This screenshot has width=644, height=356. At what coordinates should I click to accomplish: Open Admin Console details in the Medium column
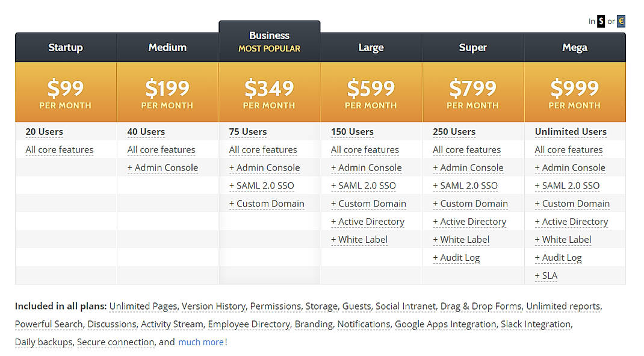(x=163, y=167)
